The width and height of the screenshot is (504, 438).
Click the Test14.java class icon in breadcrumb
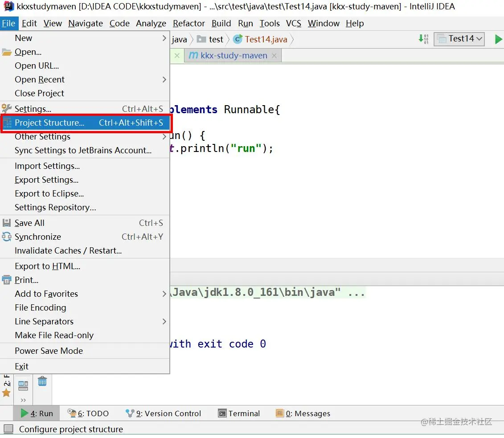coord(238,39)
